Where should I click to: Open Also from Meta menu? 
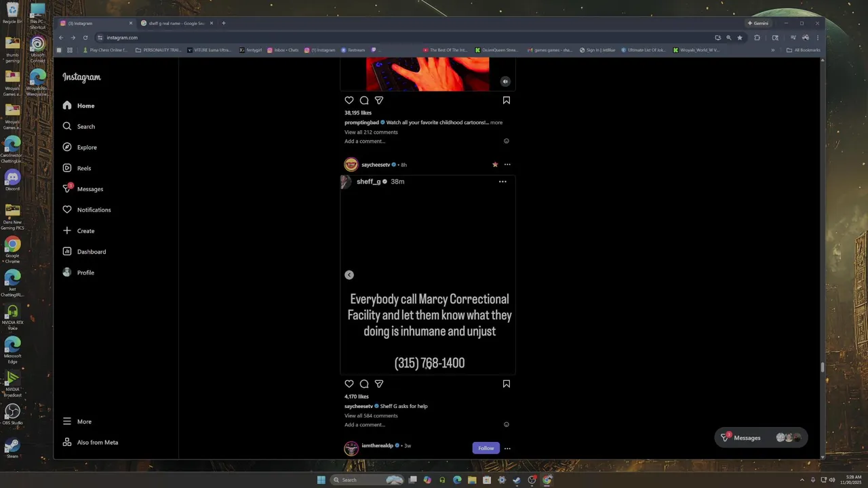click(x=90, y=443)
